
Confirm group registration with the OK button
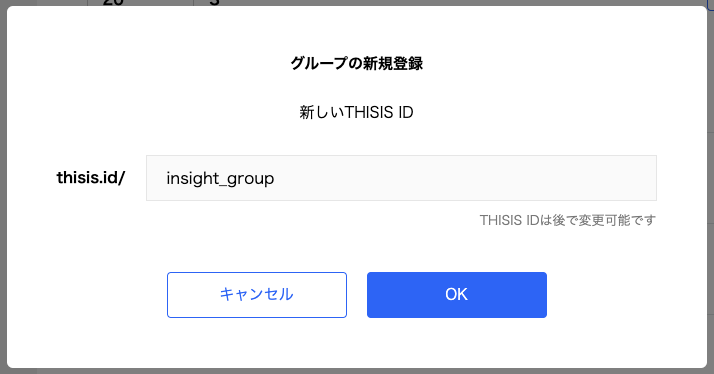point(457,295)
